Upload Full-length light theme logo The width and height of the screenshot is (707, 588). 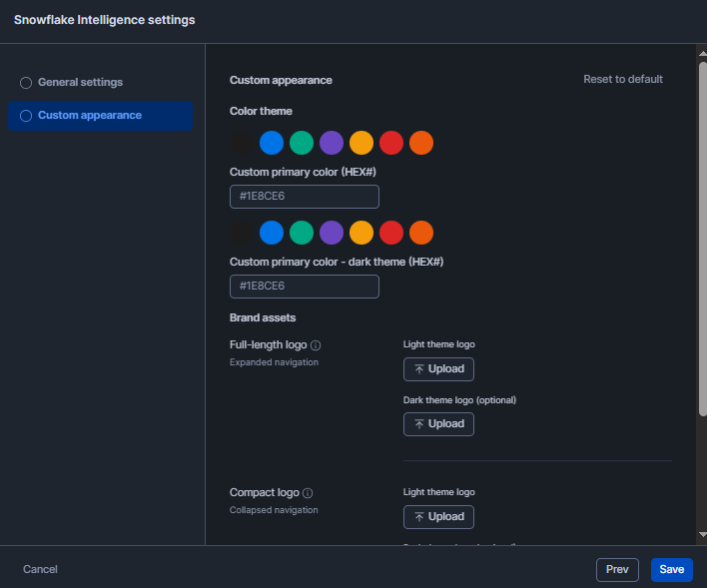click(x=438, y=369)
